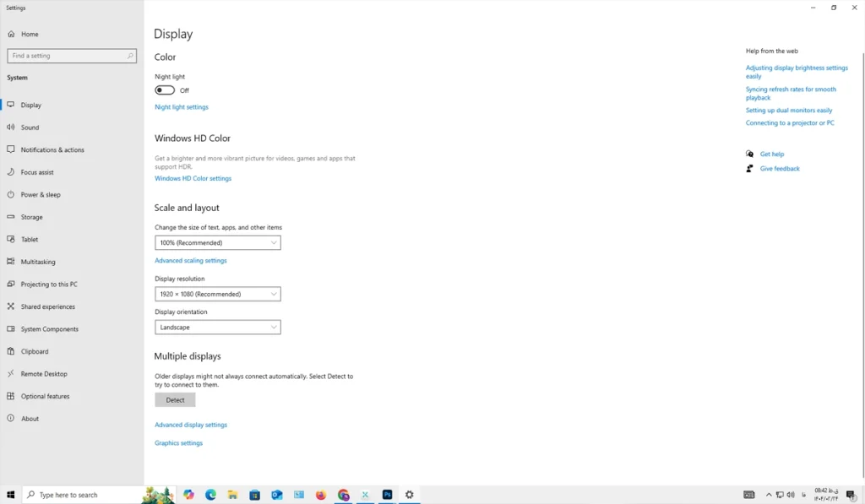Turn on the Night light toggle

[165, 90]
